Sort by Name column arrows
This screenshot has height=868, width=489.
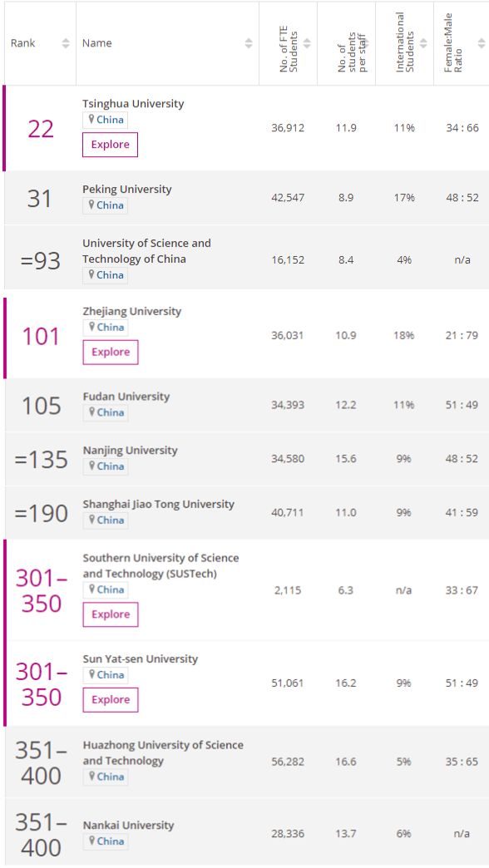(249, 43)
